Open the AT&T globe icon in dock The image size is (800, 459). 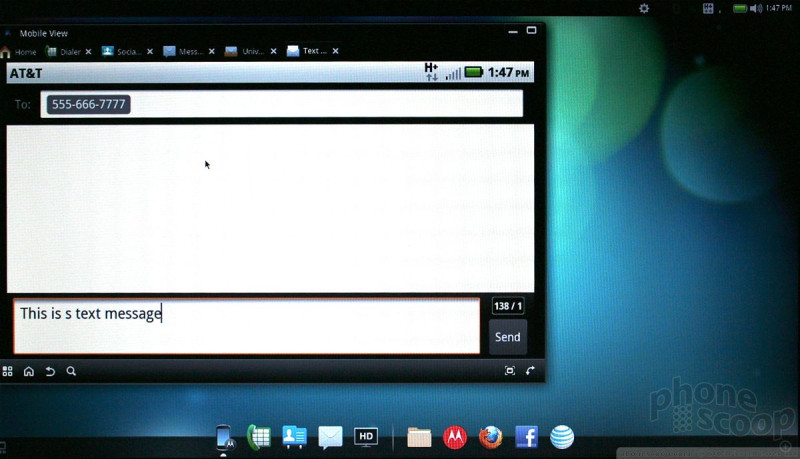tap(562, 437)
